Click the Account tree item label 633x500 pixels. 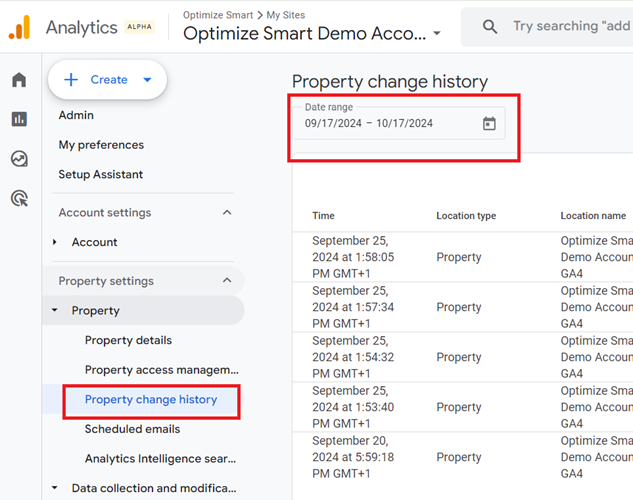[94, 242]
